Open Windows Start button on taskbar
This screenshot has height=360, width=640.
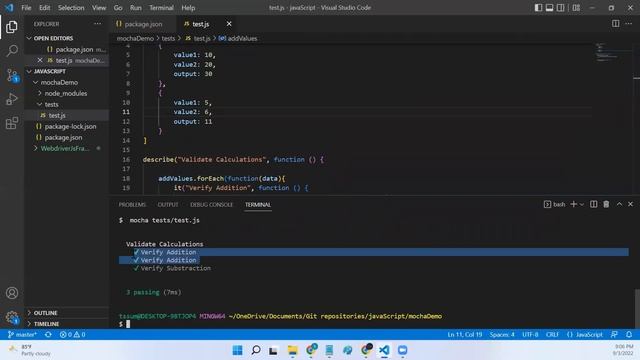[237, 350]
